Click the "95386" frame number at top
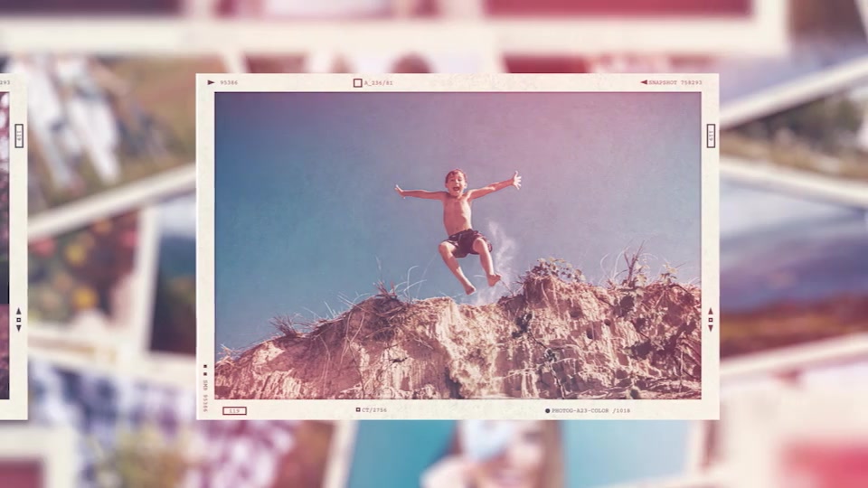 pyautogui.click(x=229, y=82)
